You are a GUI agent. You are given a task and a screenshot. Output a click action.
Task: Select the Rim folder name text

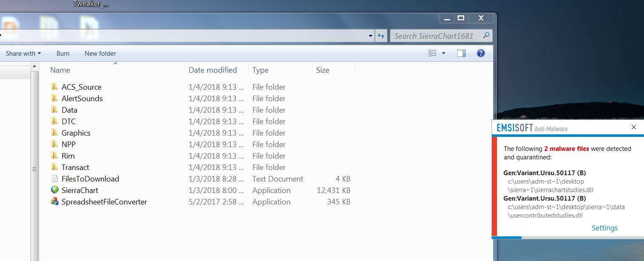click(x=68, y=156)
